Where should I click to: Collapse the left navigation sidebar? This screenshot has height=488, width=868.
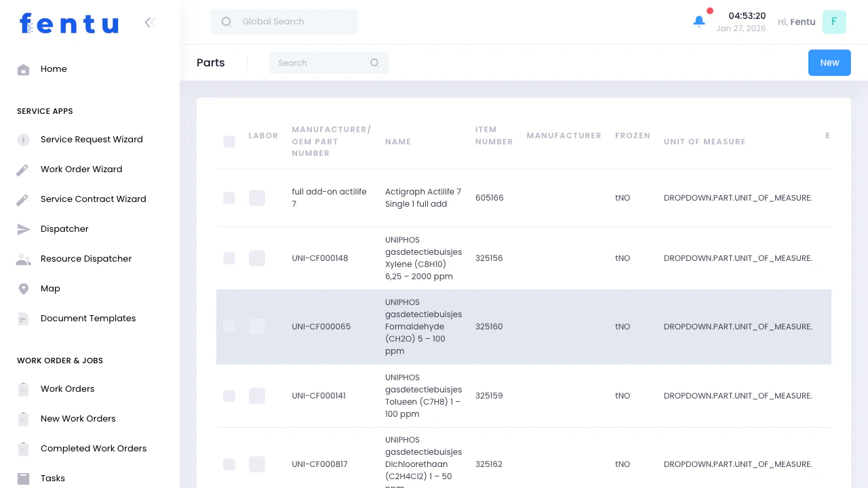[x=150, y=22]
